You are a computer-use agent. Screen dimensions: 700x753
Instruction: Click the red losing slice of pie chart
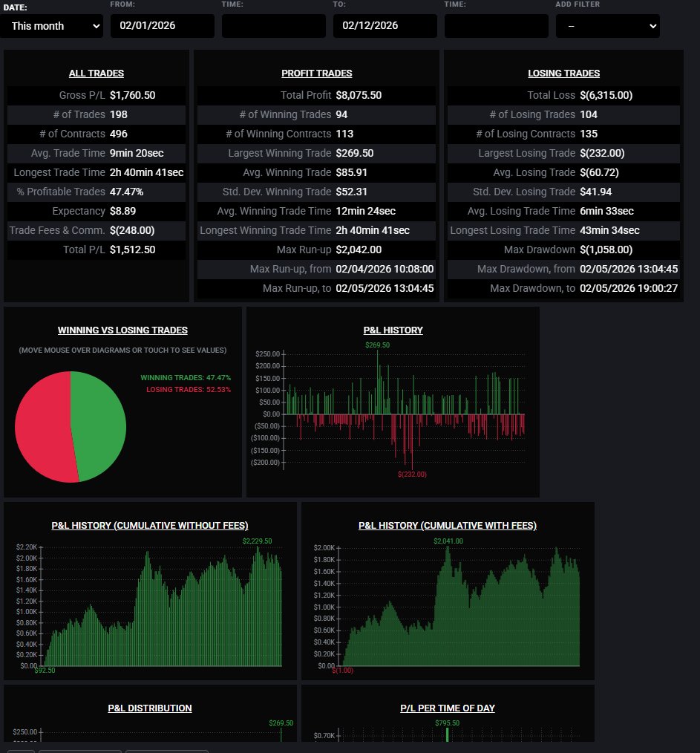click(x=43, y=428)
